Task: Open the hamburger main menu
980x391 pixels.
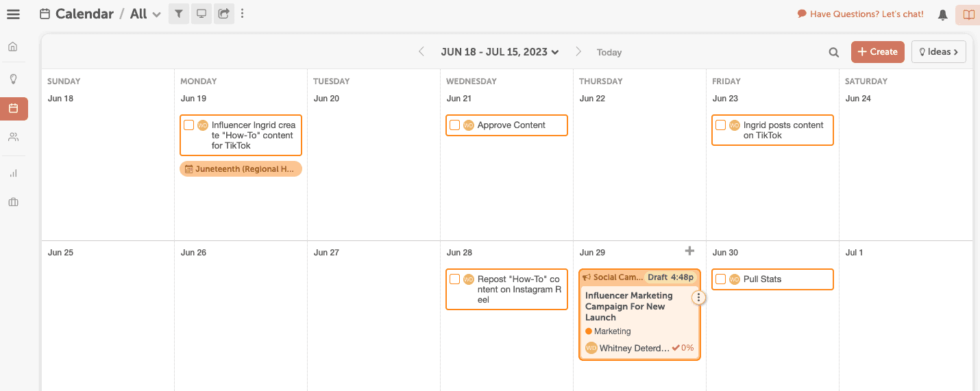Action: (13, 14)
